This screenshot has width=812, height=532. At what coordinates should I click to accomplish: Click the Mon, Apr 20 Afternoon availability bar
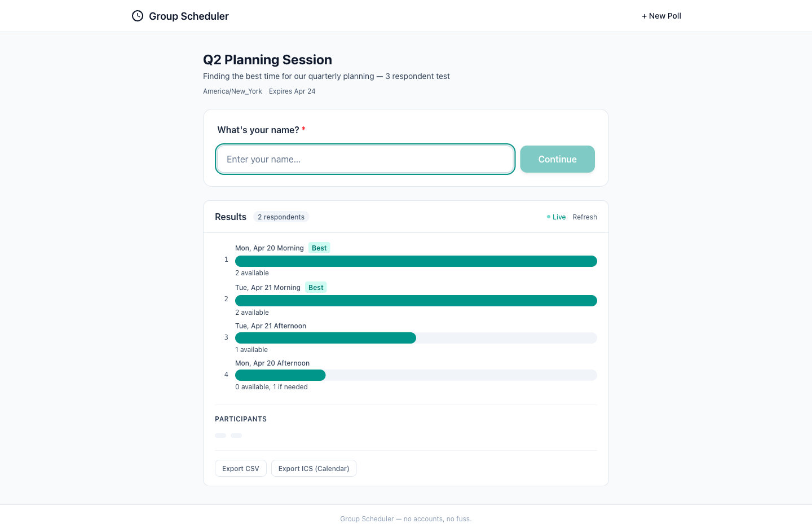coord(280,375)
